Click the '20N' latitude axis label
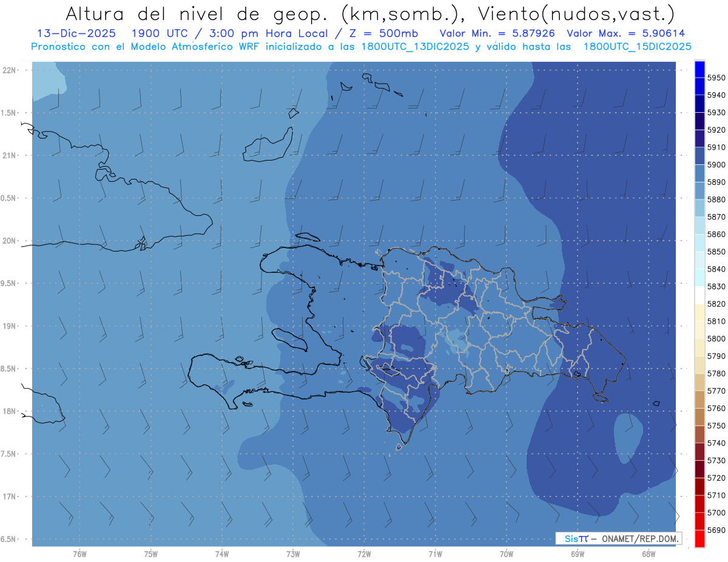 click(9, 241)
